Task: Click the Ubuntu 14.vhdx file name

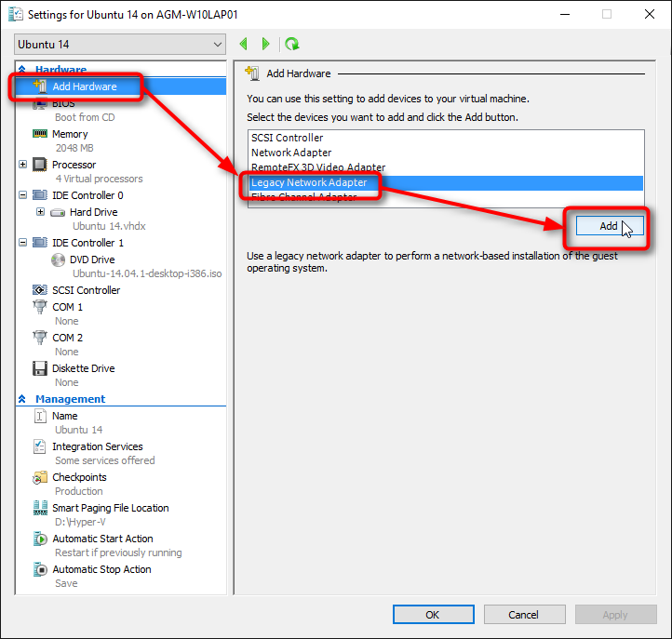Action: point(109,226)
